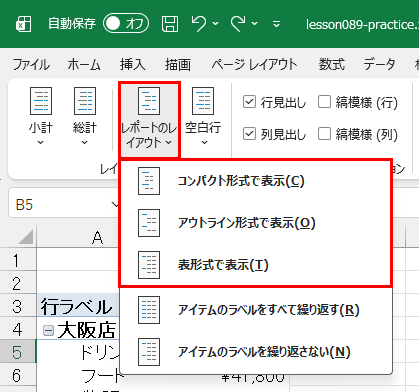
Task: Click the Redo arrow icon
Action: click(x=238, y=24)
